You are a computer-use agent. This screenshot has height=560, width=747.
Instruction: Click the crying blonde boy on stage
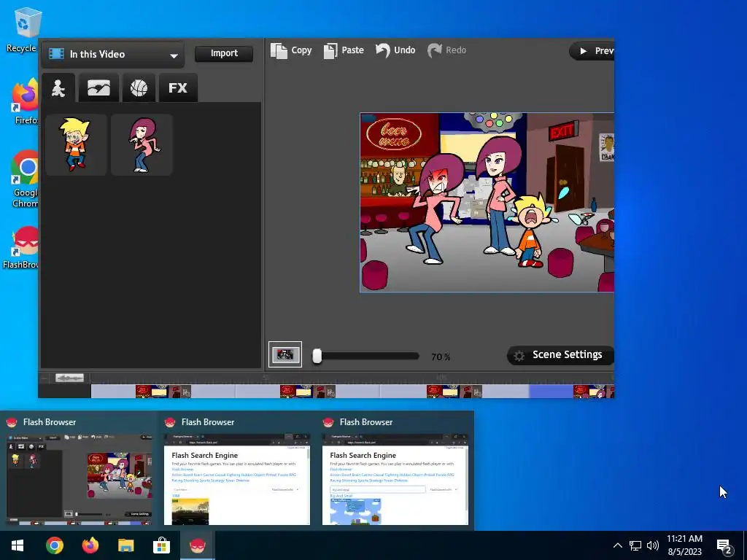530,230
